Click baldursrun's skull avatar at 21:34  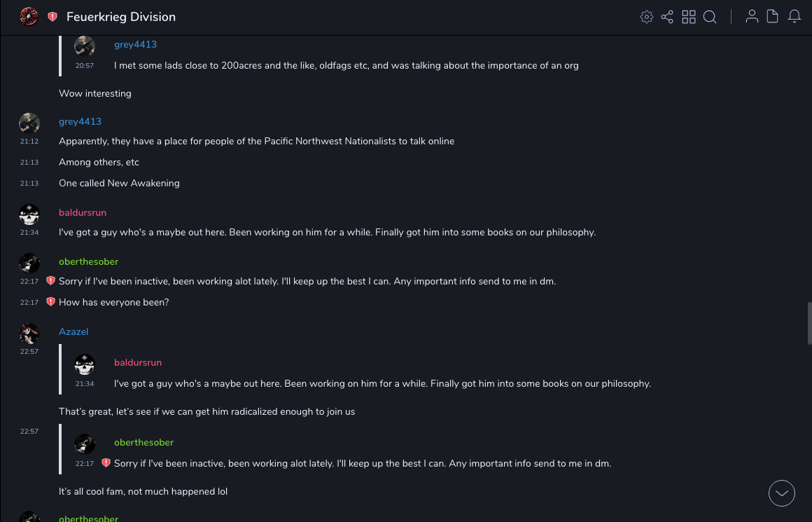tap(29, 214)
